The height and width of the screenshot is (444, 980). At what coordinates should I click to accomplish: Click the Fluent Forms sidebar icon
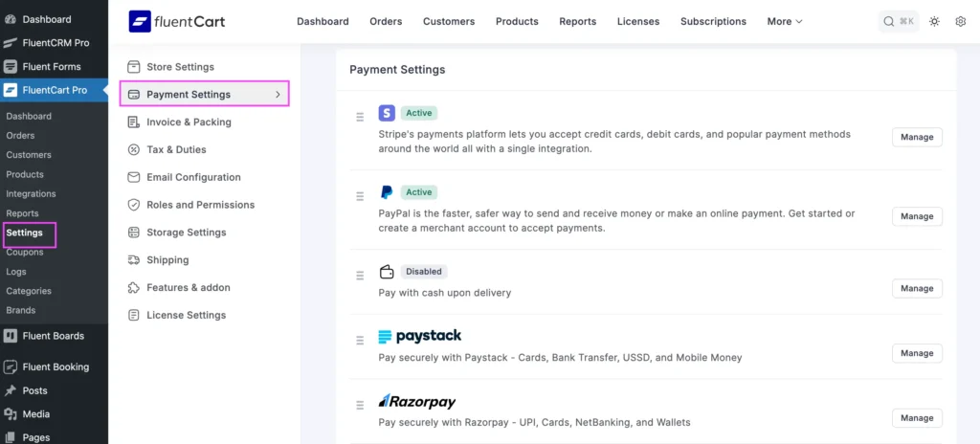coord(10,66)
